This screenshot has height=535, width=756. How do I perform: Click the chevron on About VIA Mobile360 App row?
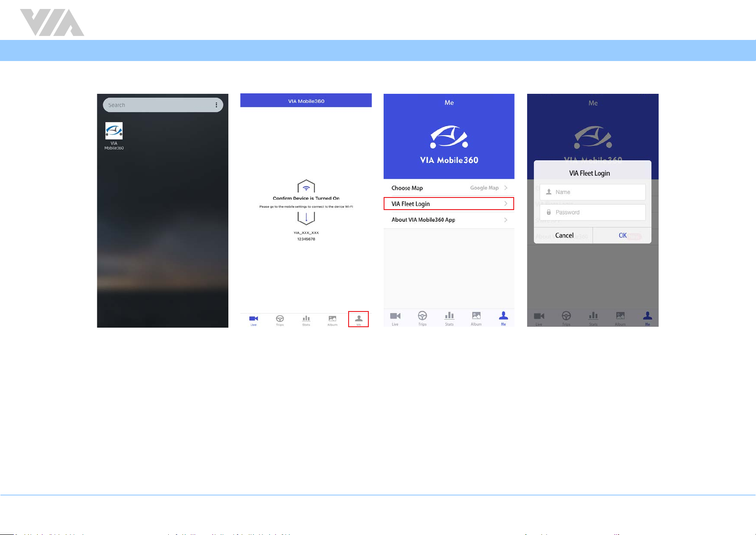pyautogui.click(x=506, y=220)
